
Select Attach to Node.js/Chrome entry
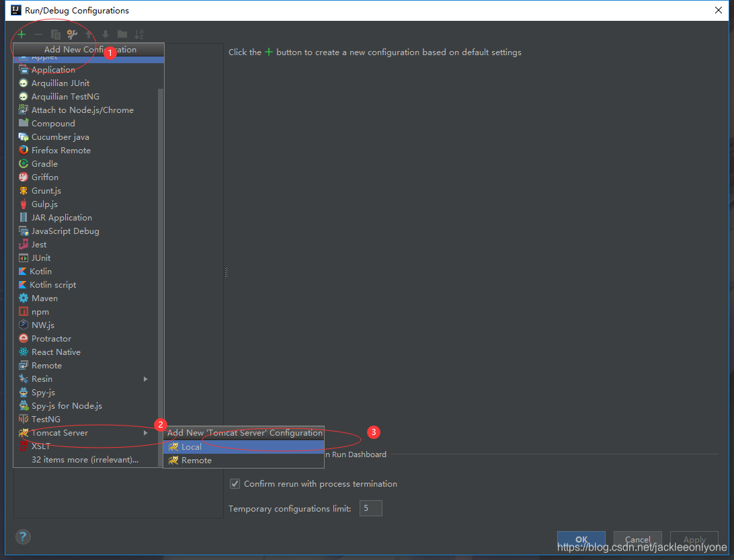pyautogui.click(x=86, y=110)
